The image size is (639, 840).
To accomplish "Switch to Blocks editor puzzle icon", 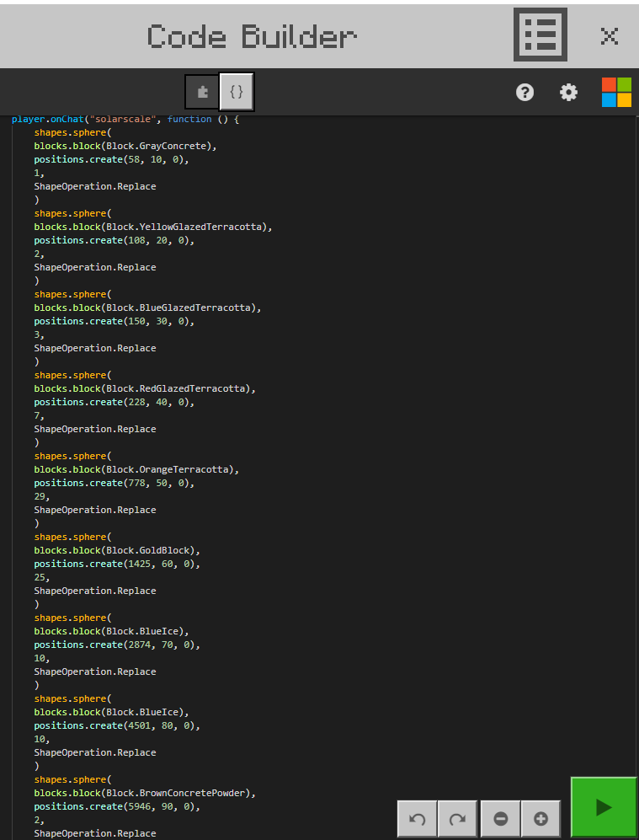I will pos(202,92).
